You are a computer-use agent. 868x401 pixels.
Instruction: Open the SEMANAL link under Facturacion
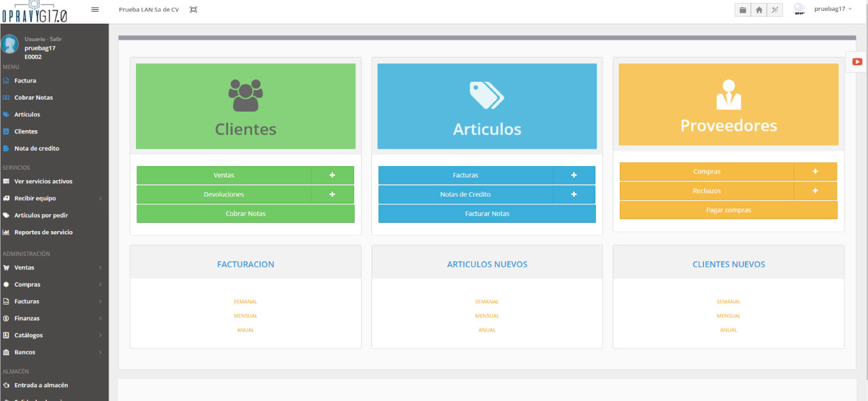coord(245,301)
